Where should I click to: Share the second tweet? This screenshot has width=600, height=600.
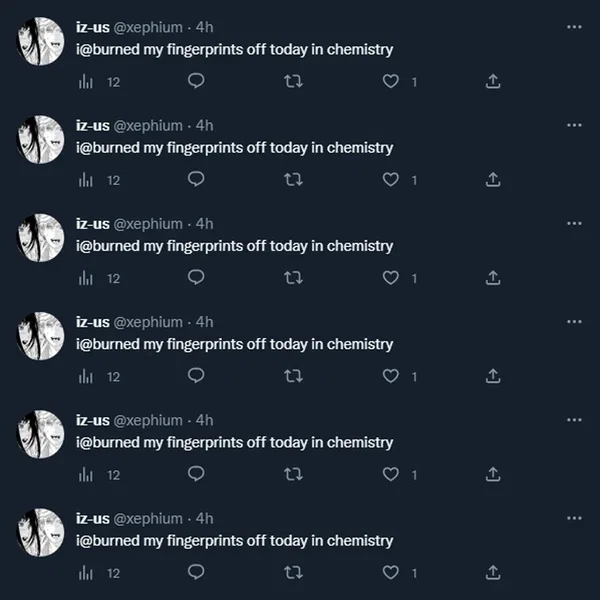pyautogui.click(x=493, y=179)
